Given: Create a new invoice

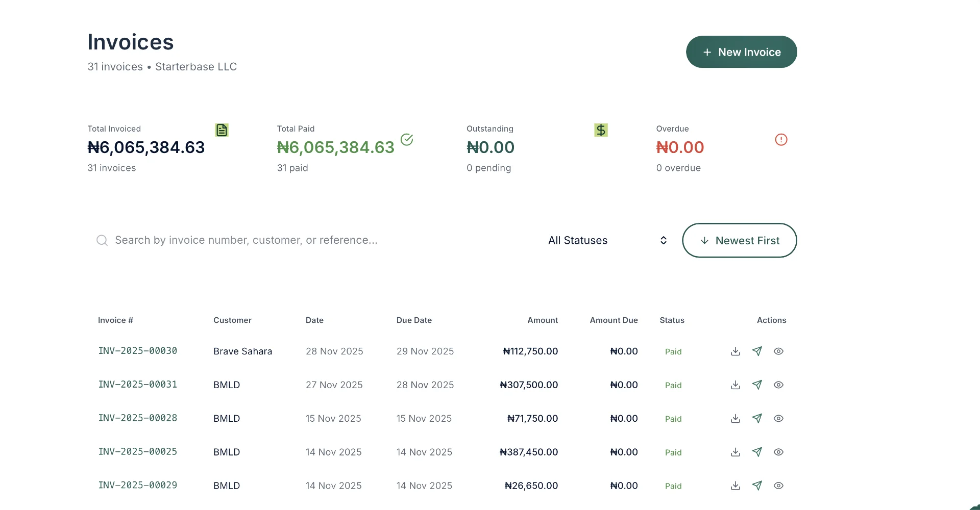Looking at the screenshot, I should 741,52.
